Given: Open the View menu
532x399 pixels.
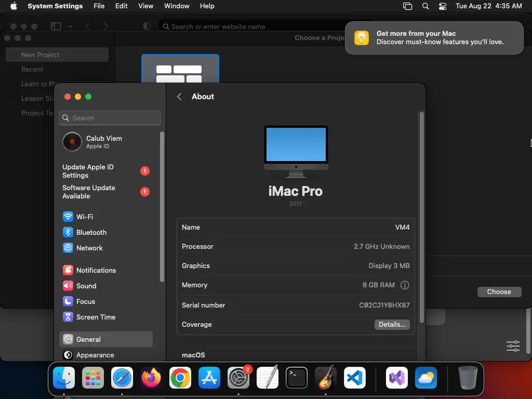Looking at the screenshot, I should pos(145,6).
